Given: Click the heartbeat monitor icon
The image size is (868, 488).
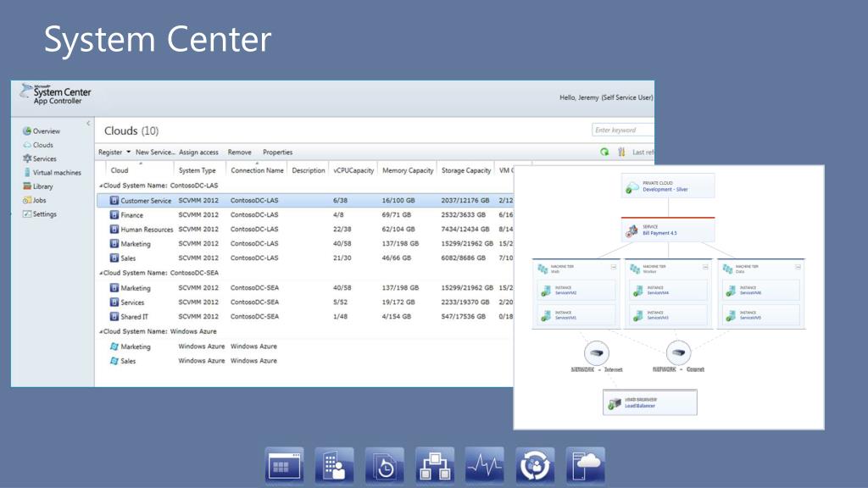Looking at the screenshot, I should point(485,465).
